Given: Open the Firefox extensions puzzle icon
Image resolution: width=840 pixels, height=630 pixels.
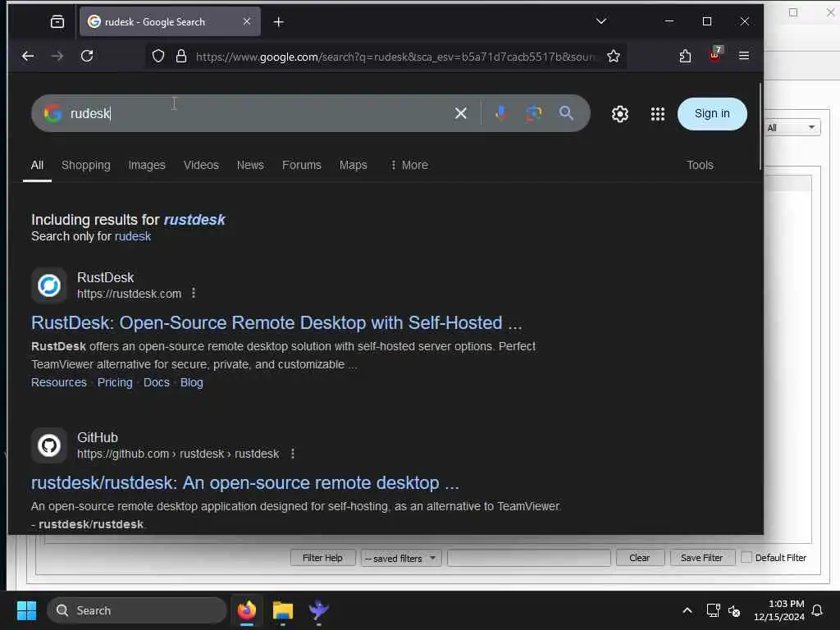Looking at the screenshot, I should (685, 56).
